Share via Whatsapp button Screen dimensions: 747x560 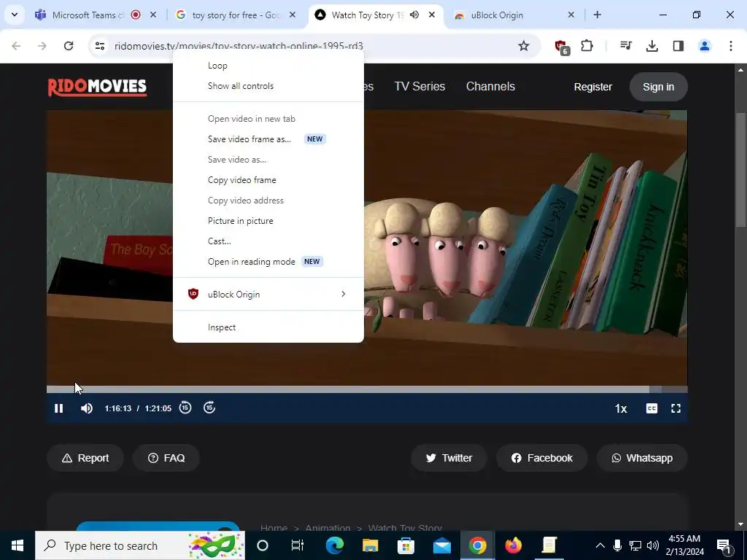coord(642,458)
